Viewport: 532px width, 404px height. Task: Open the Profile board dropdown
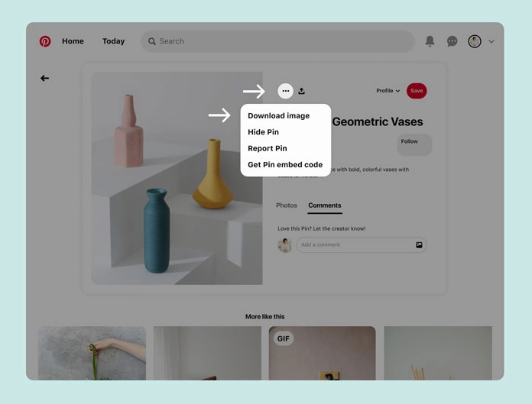(x=388, y=91)
